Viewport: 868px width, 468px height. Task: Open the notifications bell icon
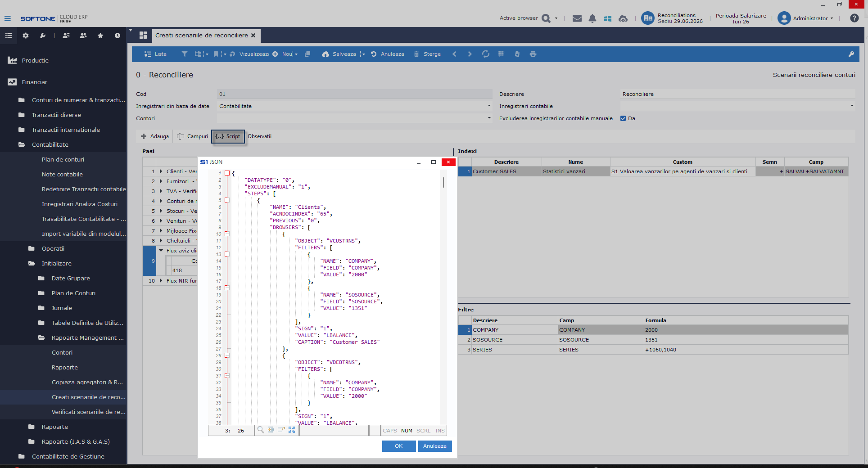click(592, 18)
